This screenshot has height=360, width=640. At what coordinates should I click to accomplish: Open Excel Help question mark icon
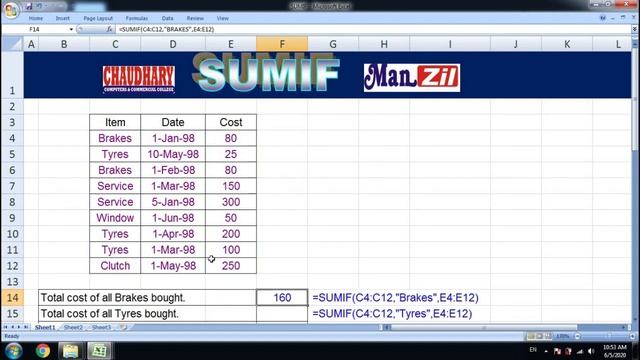(x=602, y=18)
